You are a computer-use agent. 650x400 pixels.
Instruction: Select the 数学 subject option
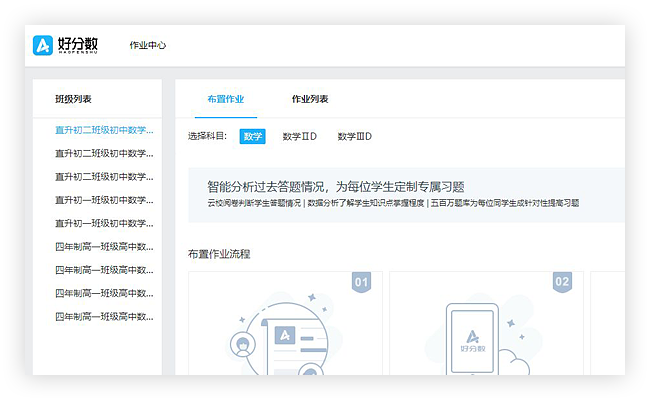[252, 136]
